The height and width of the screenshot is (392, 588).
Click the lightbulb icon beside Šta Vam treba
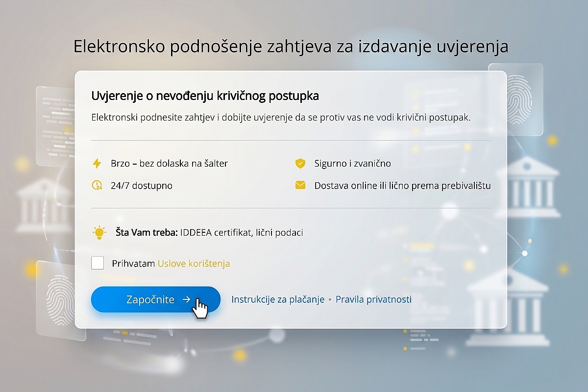point(99,232)
